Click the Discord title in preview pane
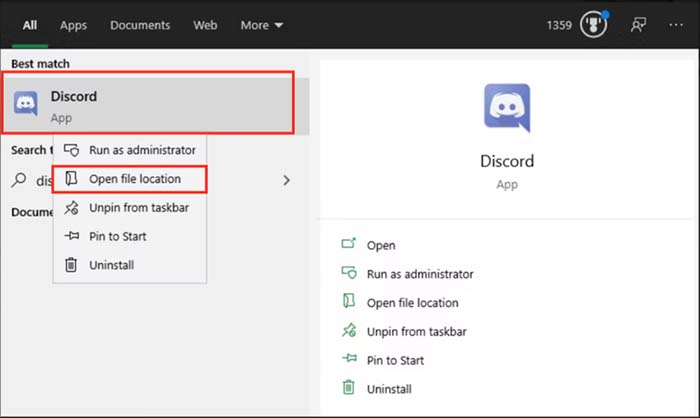The width and height of the screenshot is (700, 418). click(x=507, y=161)
